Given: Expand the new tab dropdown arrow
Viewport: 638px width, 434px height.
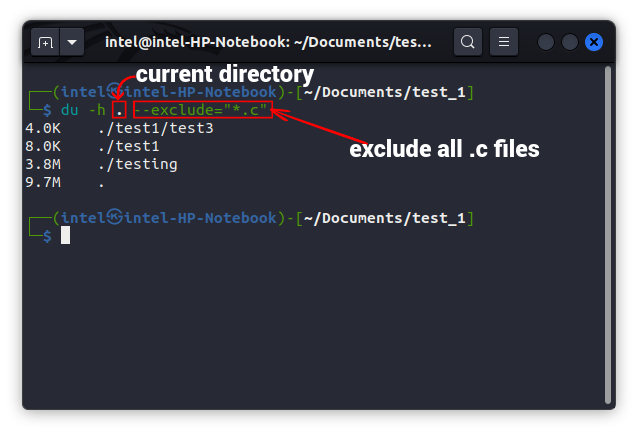Looking at the screenshot, I should 71,42.
